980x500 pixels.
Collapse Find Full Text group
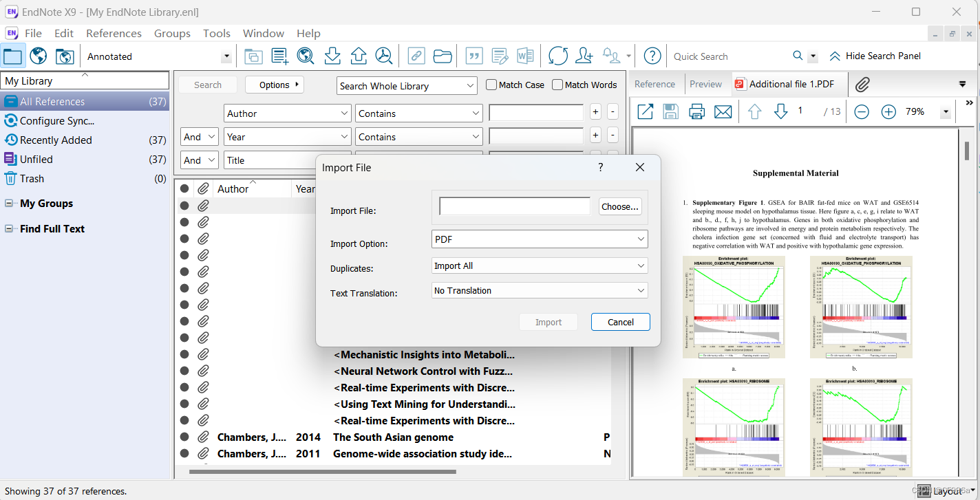tap(8, 229)
